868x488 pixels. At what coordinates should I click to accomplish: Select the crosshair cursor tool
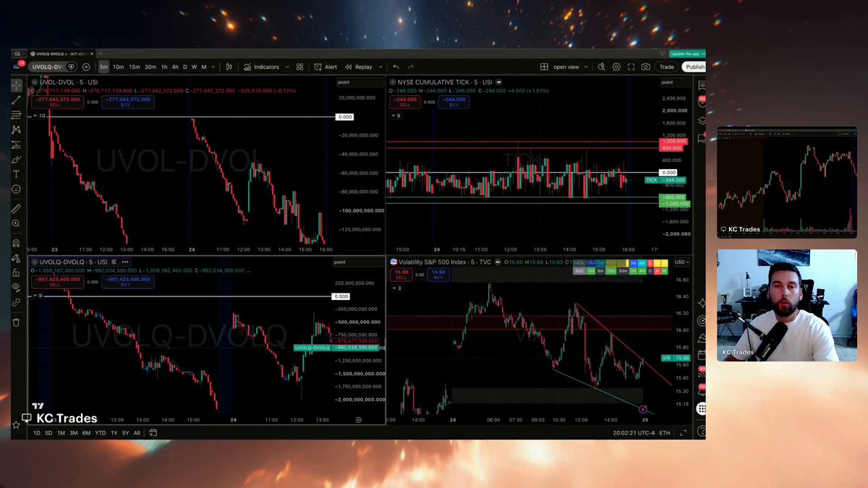[16, 85]
